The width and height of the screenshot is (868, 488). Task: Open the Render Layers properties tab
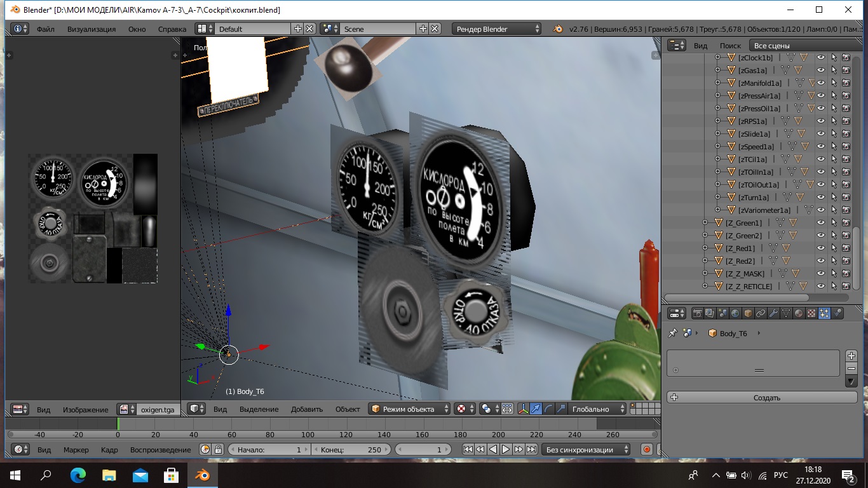click(710, 313)
